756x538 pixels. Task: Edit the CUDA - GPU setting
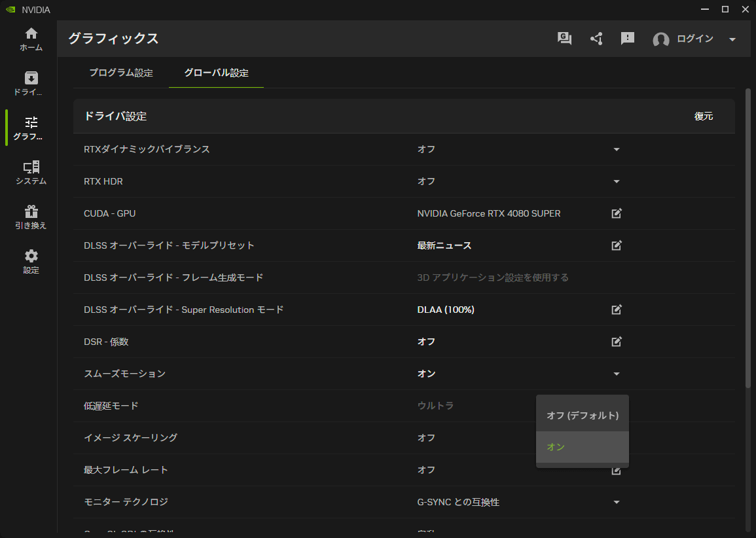coord(616,213)
